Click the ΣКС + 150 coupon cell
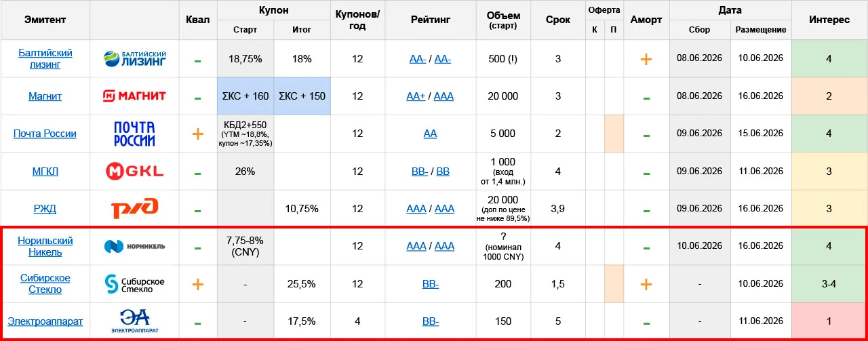Screen dimensions: 868x341 (302, 96)
